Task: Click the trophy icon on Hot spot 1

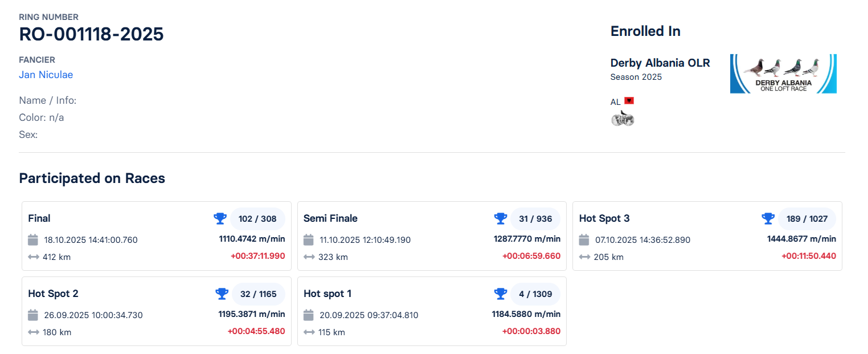Action: point(501,294)
